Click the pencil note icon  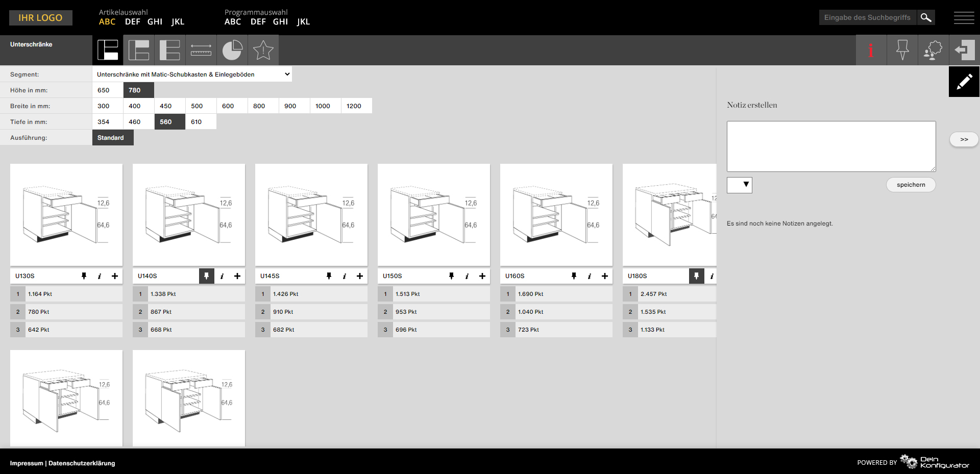pos(964,82)
